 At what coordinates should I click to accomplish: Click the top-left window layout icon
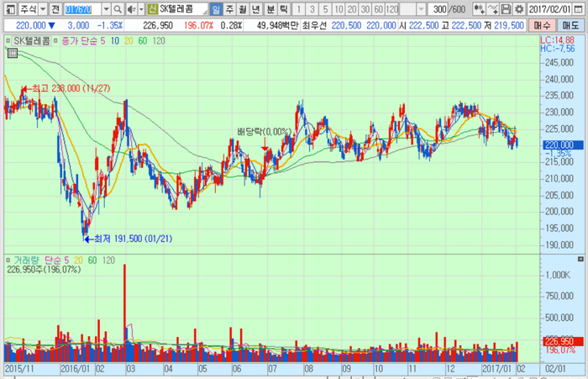click(8, 8)
